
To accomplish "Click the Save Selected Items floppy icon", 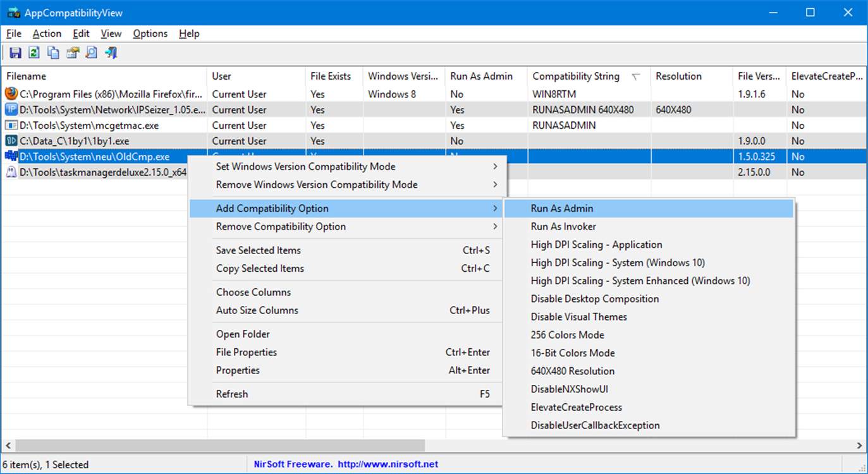I will click(x=15, y=53).
